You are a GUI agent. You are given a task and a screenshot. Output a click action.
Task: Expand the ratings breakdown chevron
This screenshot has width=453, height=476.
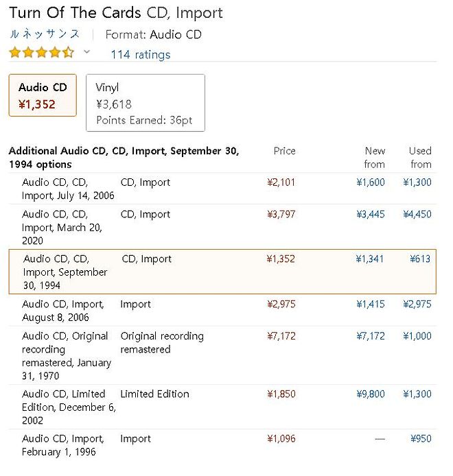click(86, 52)
